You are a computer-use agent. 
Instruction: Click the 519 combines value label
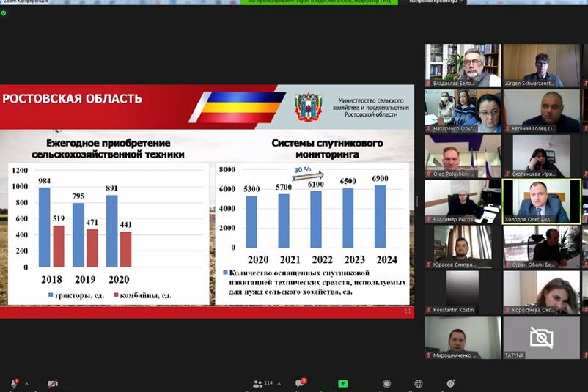(59, 218)
